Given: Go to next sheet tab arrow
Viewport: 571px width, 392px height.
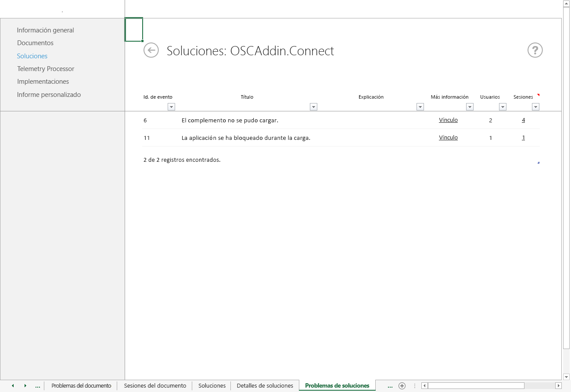Looking at the screenshot, I should tap(25, 386).
